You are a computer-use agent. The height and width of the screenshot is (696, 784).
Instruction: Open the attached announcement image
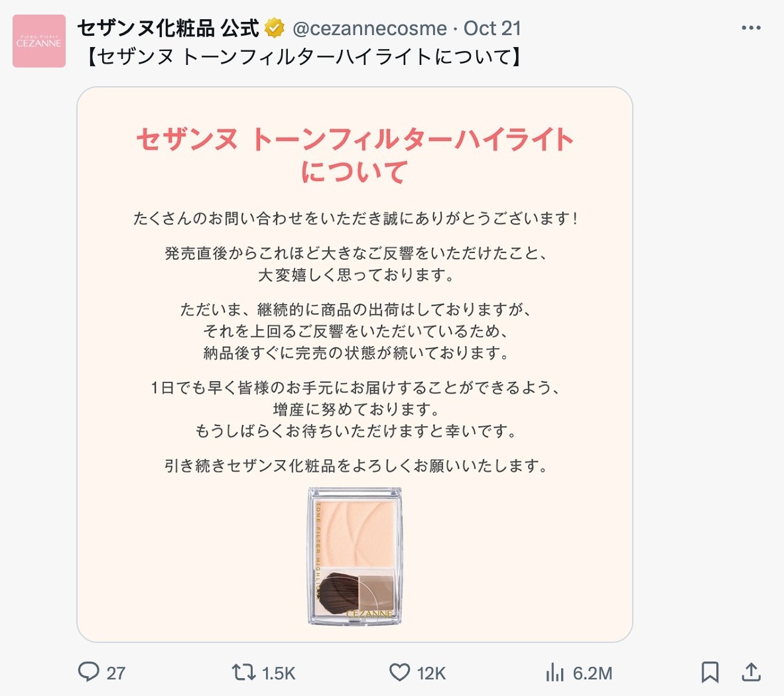(354, 364)
